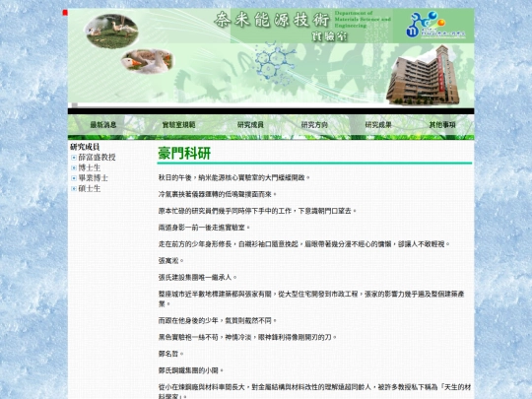
Task: Open the 最新消息 menu item
Action: [x=103, y=125]
